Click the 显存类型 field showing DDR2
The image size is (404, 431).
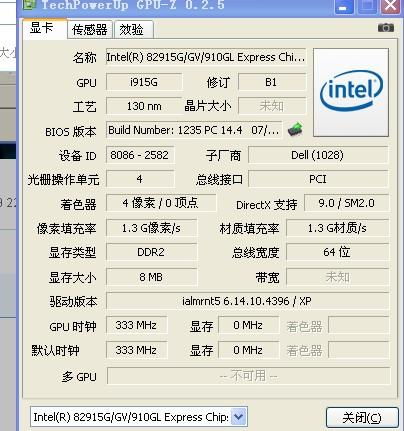[x=152, y=252]
